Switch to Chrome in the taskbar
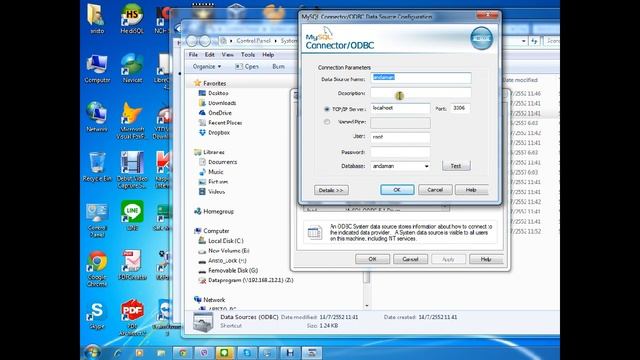The image size is (640, 360). (x=183, y=353)
